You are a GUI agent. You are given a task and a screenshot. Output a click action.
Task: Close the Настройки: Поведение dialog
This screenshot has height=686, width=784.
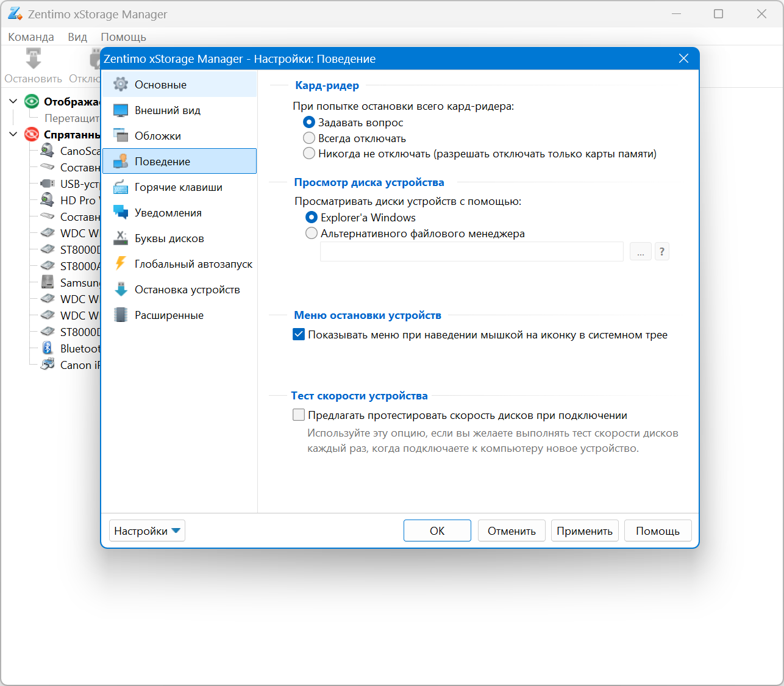click(683, 59)
